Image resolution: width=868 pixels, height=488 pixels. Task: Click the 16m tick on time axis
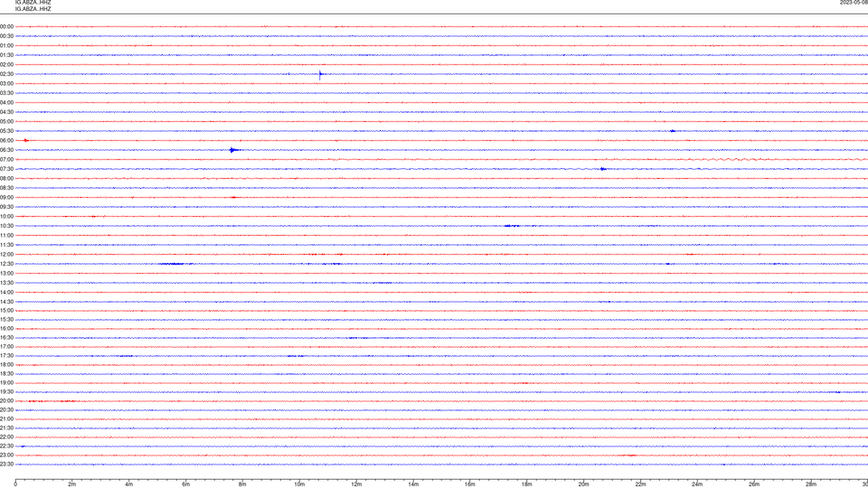(x=470, y=484)
